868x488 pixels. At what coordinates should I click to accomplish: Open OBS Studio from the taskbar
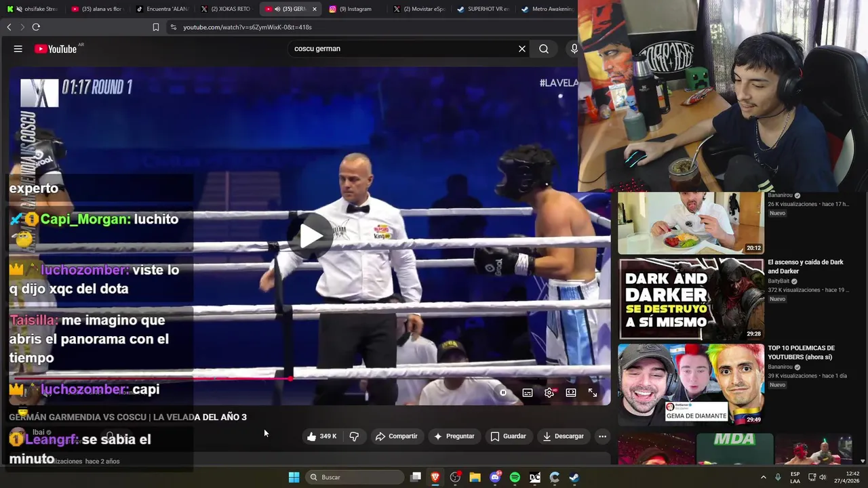coord(455,477)
